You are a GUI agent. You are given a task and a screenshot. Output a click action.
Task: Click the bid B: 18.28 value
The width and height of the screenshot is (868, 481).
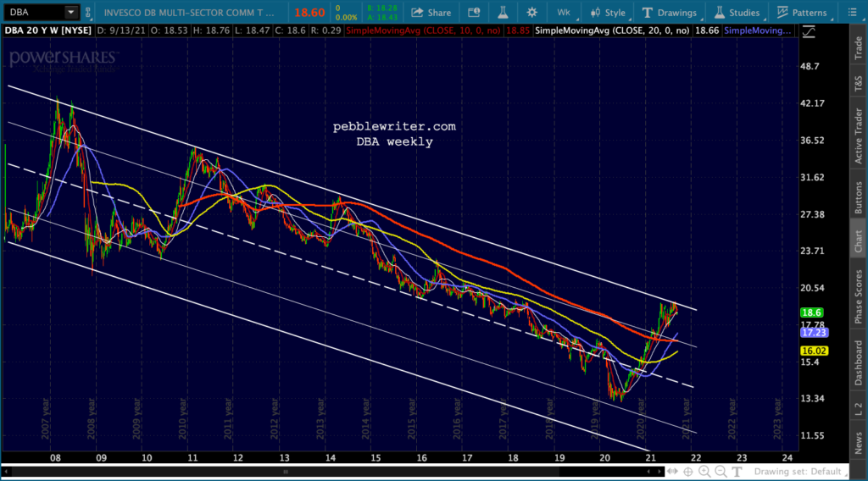coord(382,8)
